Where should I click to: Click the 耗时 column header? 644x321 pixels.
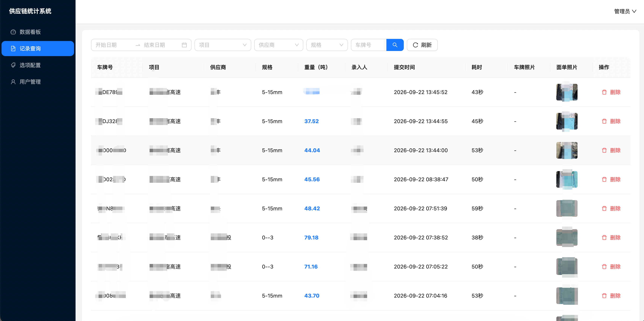(477, 67)
